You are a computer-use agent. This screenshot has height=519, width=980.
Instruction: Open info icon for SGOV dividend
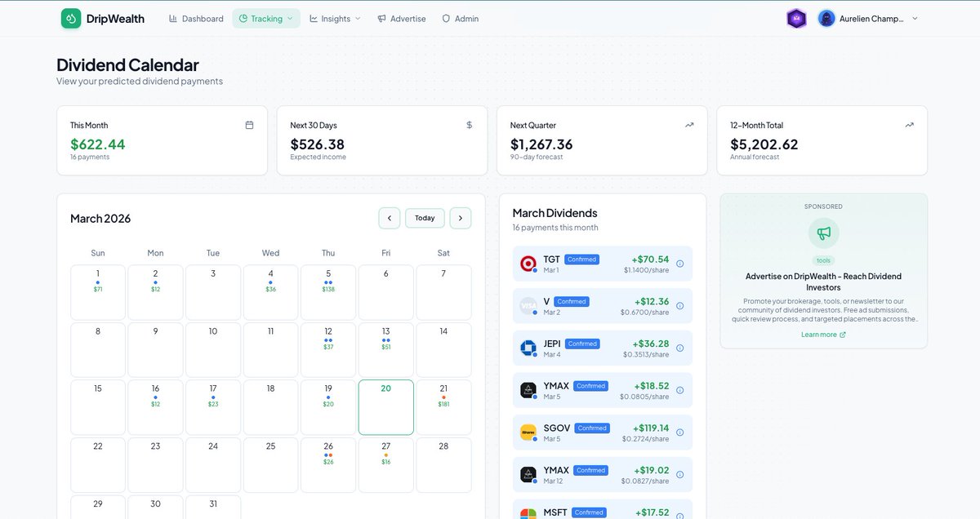click(x=679, y=432)
